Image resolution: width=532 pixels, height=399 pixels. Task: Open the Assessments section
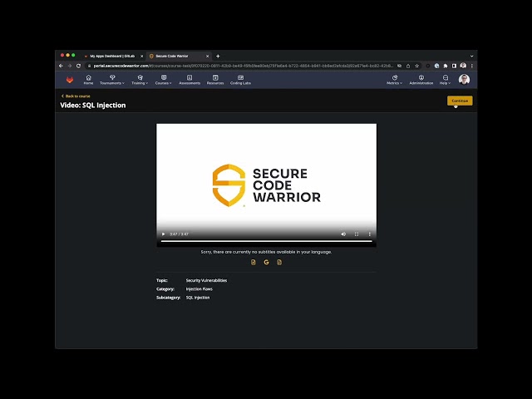pyautogui.click(x=190, y=80)
